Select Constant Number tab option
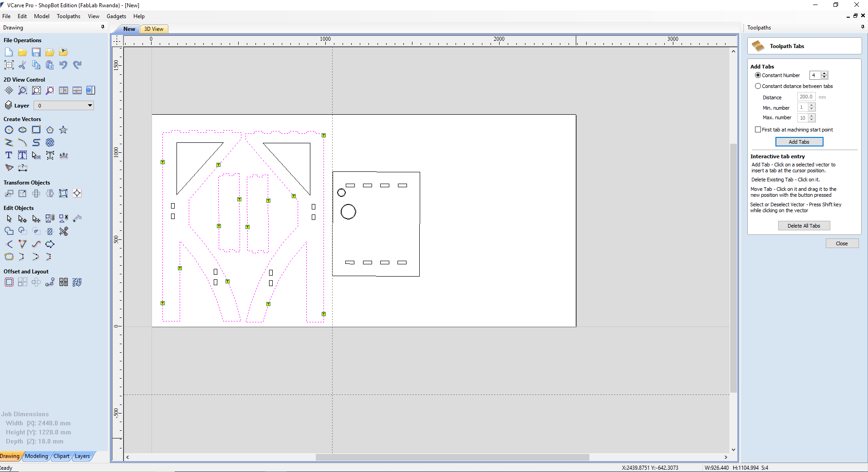This screenshot has width=868, height=472. click(x=758, y=75)
